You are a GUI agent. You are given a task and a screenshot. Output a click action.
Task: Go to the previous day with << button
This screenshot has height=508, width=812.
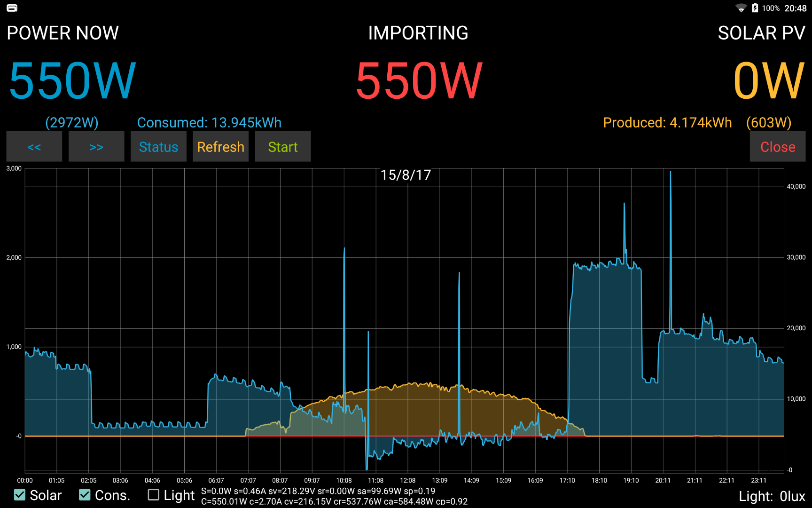pos(34,146)
